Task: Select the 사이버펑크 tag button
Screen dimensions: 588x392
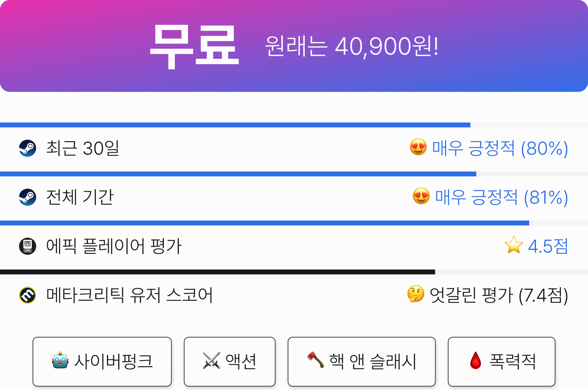Action: point(102,362)
